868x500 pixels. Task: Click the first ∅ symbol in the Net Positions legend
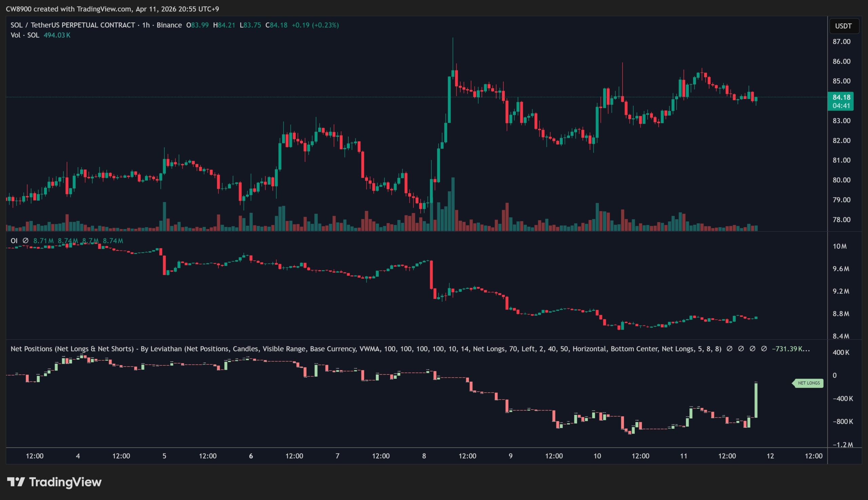(x=729, y=349)
